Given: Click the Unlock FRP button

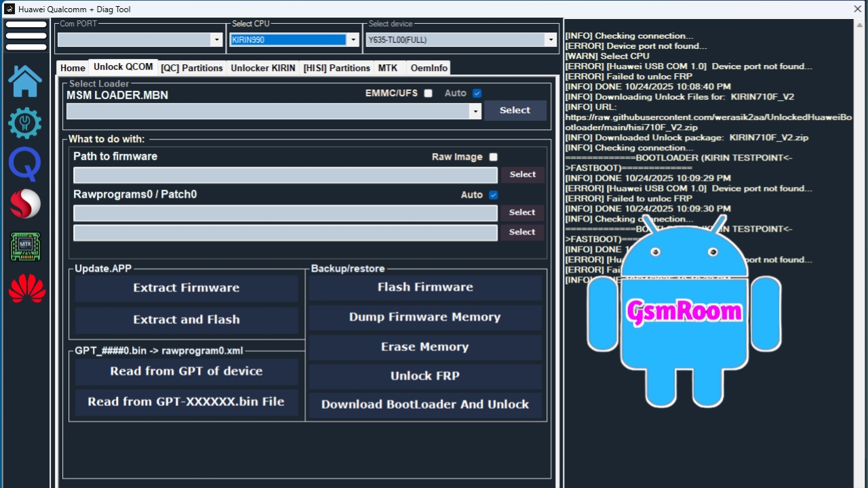Looking at the screenshot, I should [x=425, y=376].
